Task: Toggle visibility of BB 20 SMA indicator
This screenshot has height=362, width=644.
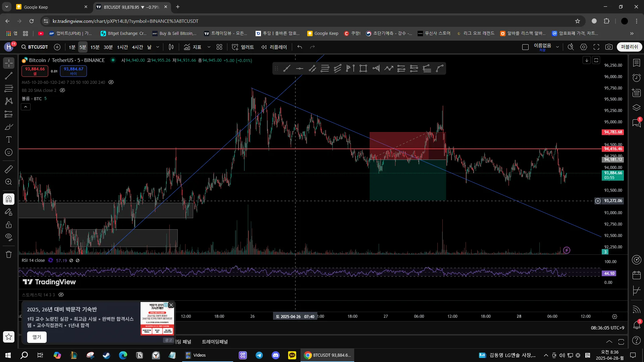Action: click(x=62, y=90)
